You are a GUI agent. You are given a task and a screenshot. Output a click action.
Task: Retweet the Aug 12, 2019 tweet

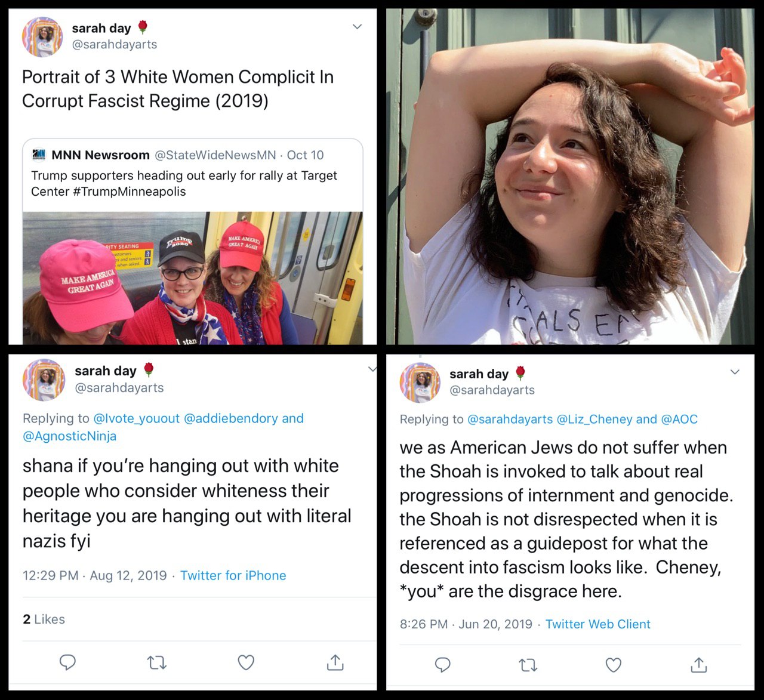click(156, 662)
